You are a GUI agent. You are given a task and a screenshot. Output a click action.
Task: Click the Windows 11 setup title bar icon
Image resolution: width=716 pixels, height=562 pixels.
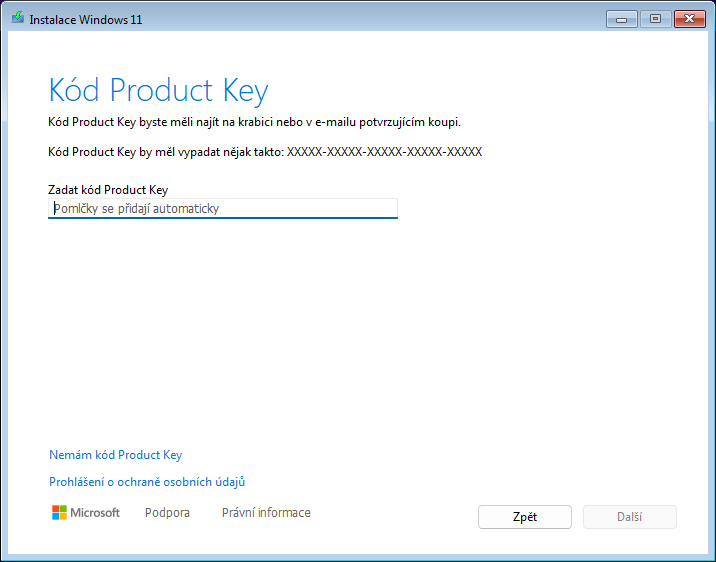click(x=18, y=18)
